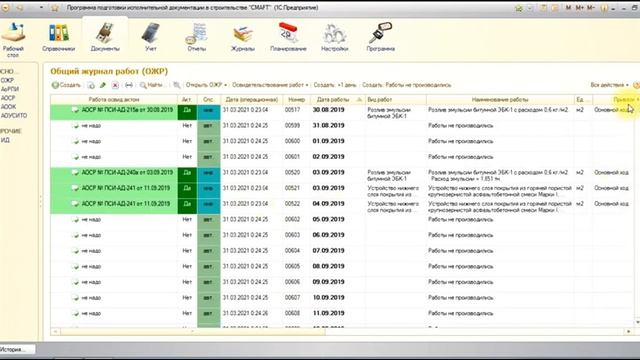This screenshot has height=360, width=640.
Task: Click the История button in status bar
Action: [x=17, y=349]
